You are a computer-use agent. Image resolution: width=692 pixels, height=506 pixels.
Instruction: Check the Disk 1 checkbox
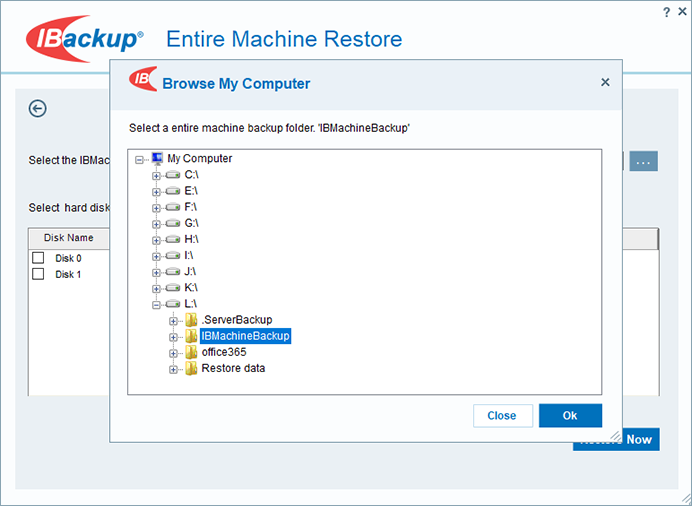point(38,274)
